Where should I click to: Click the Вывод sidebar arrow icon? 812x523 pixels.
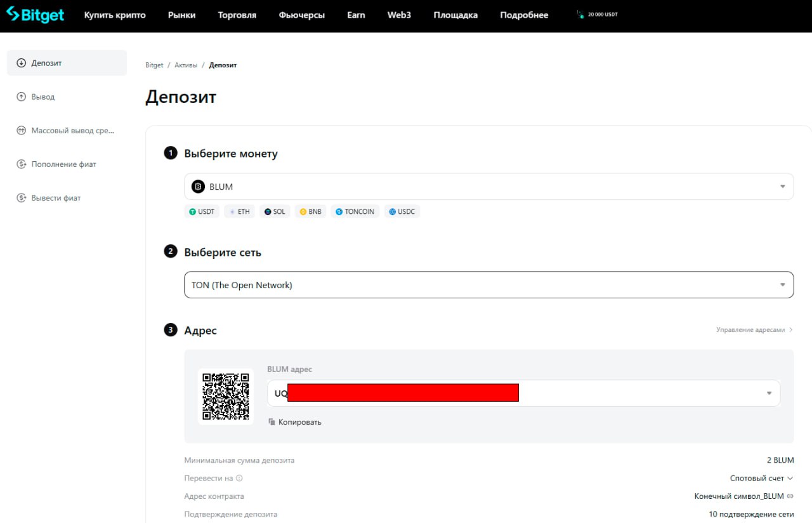[x=21, y=96]
